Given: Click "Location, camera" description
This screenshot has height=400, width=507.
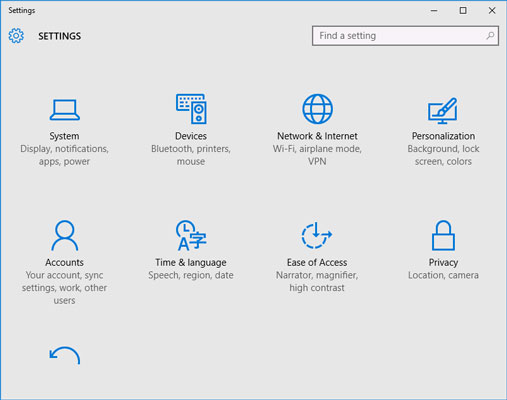Looking at the screenshot, I should point(443,275).
